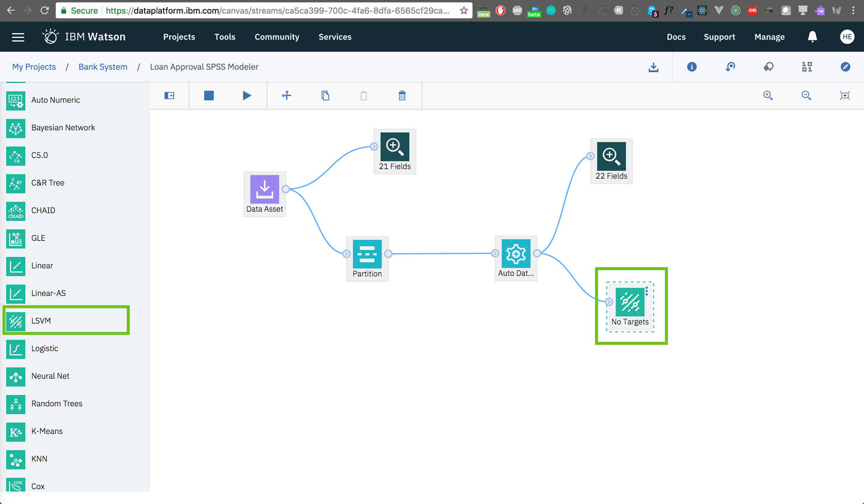Select the Neural Net node

pyautogui.click(x=52, y=376)
